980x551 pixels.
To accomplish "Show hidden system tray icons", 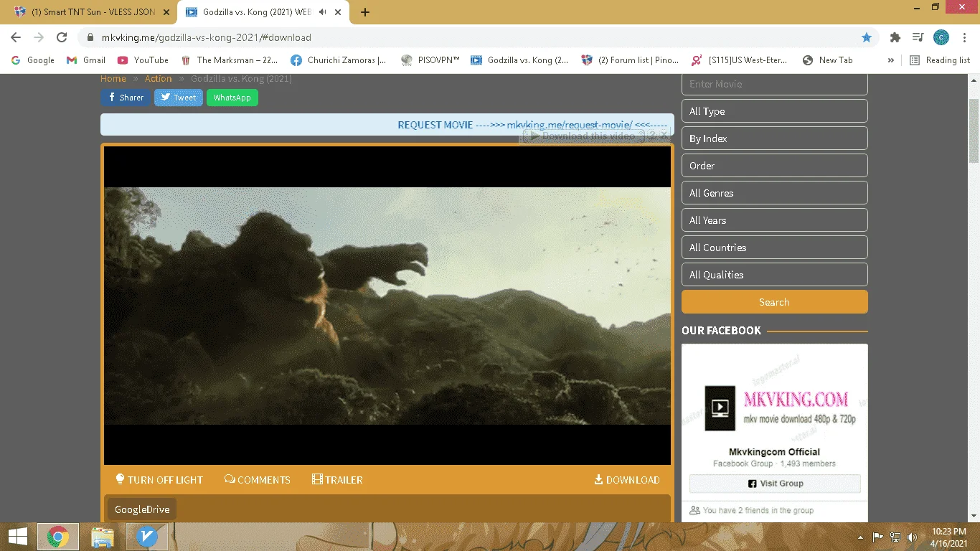I will click(x=860, y=537).
